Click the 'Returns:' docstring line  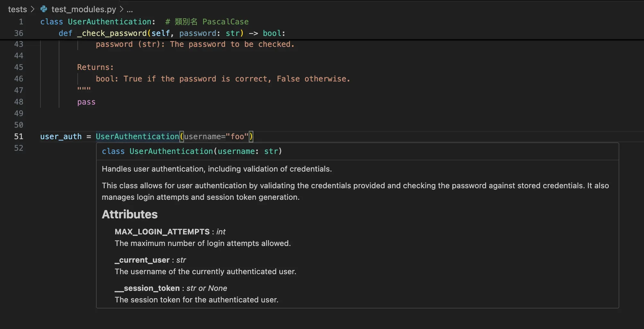click(95, 67)
